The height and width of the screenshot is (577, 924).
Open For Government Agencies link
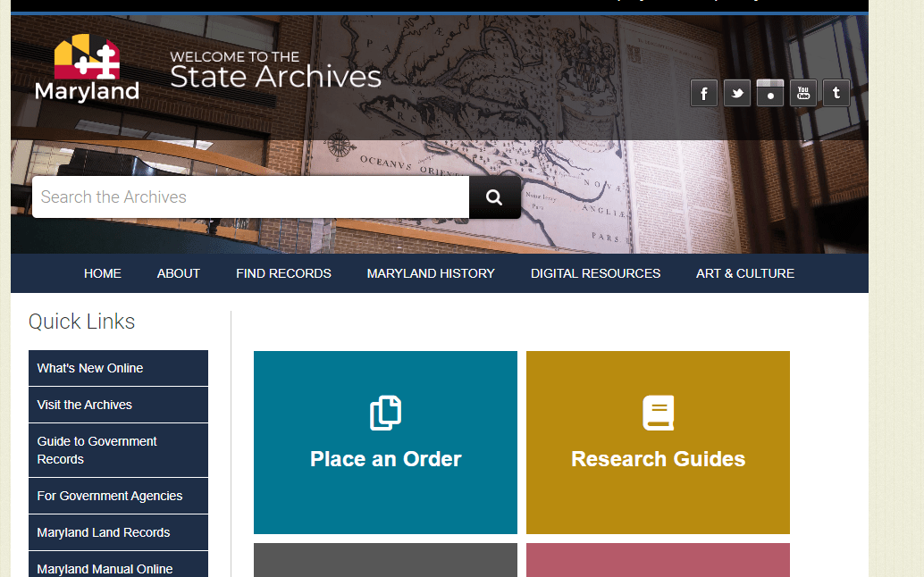(119, 496)
